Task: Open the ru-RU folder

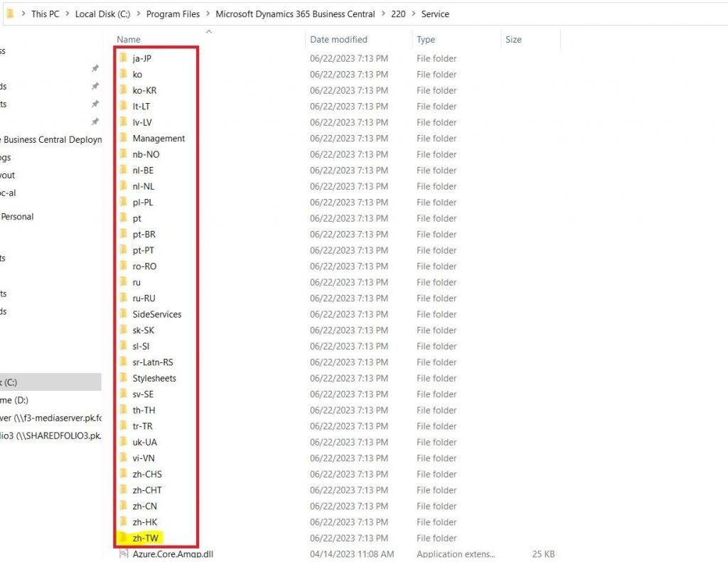Action: (x=144, y=298)
